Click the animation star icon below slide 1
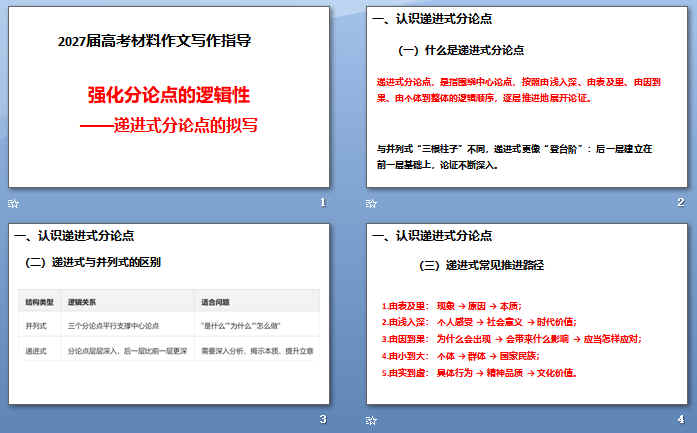The height and width of the screenshot is (433, 697). tap(13, 204)
